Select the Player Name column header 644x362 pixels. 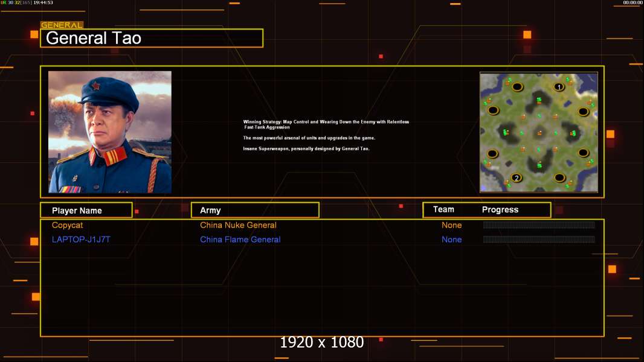(86, 211)
